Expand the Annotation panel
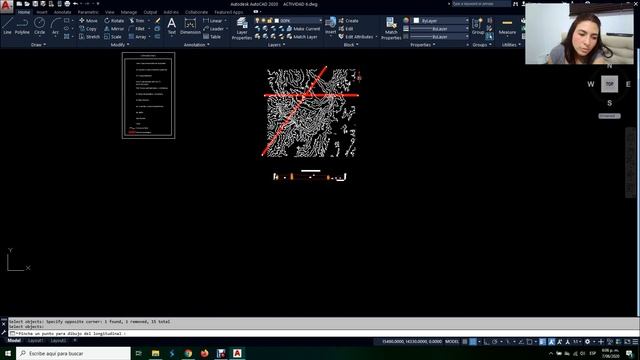 (x=196, y=45)
